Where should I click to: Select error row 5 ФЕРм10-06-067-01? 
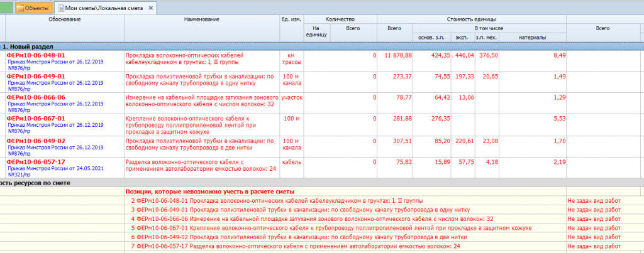tap(331, 228)
